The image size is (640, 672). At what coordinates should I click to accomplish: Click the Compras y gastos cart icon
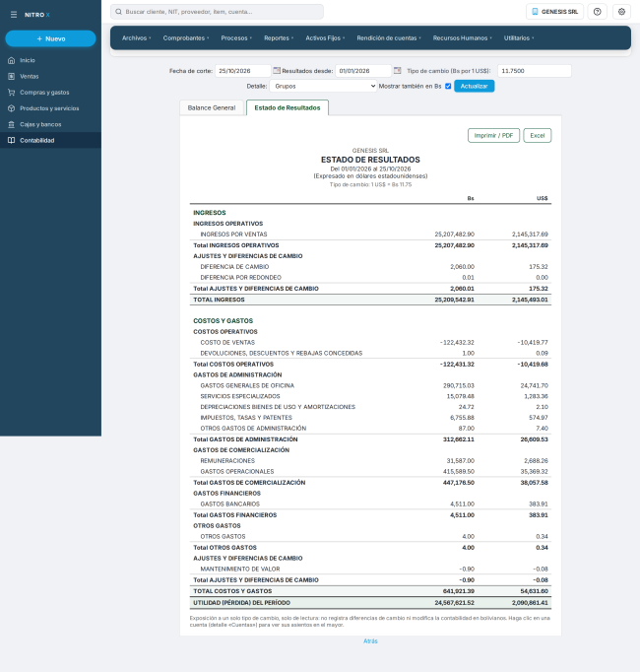(12, 93)
